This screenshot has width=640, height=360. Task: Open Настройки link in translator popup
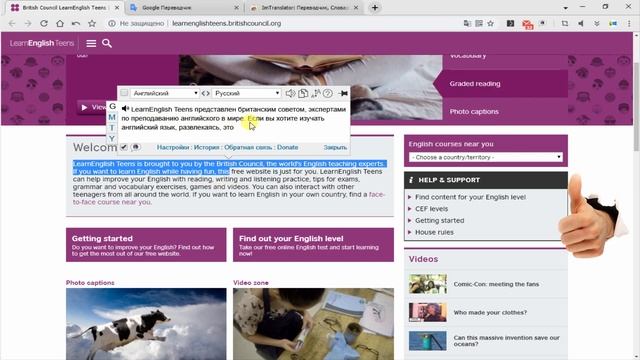point(173,147)
